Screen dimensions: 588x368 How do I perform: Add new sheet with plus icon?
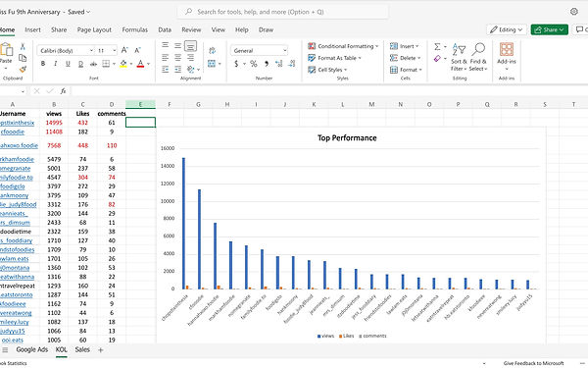pyautogui.click(x=101, y=350)
